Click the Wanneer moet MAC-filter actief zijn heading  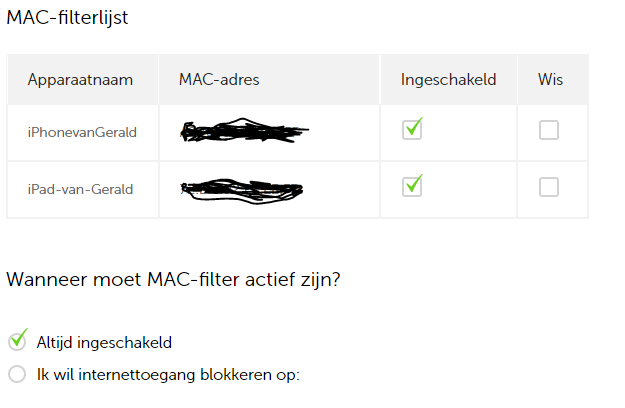[x=173, y=279]
